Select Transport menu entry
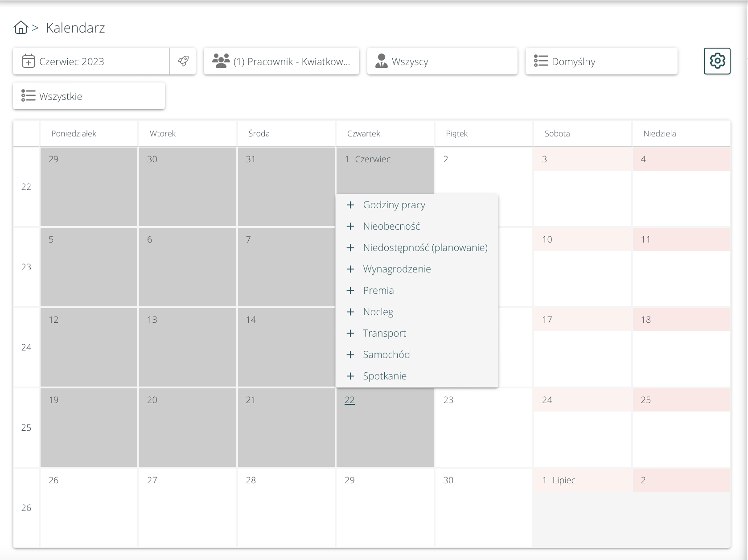The image size is (748, 560). click(x=384, y=334)
